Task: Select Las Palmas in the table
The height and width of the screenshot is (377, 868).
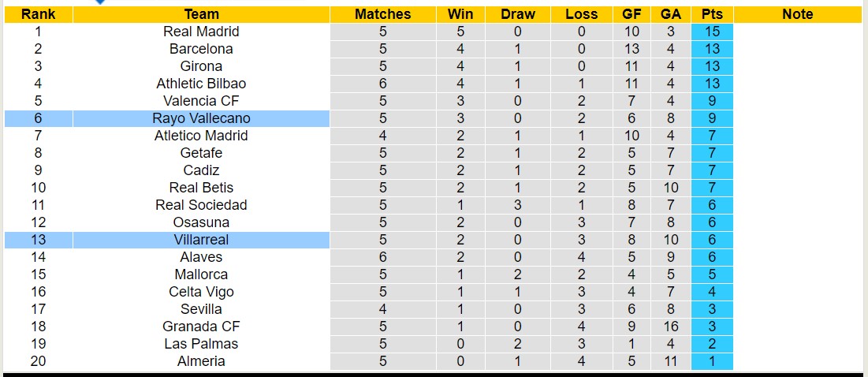Action: (201, 344)
